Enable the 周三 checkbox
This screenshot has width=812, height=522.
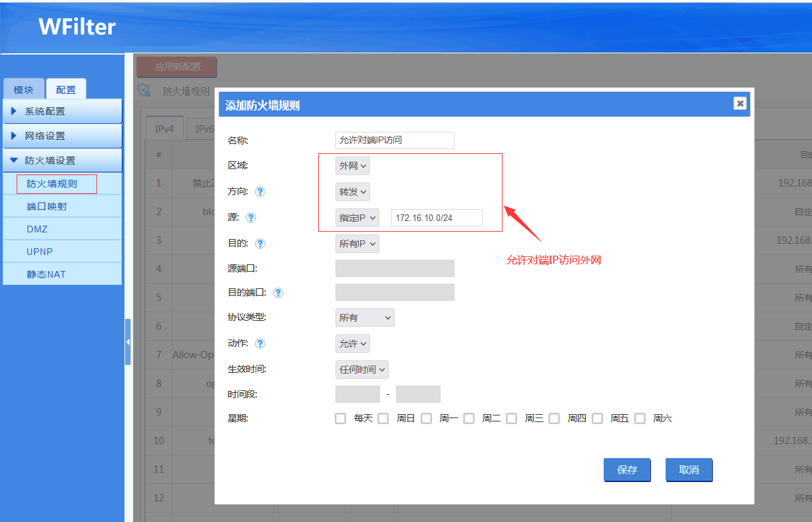pos(512,419)
